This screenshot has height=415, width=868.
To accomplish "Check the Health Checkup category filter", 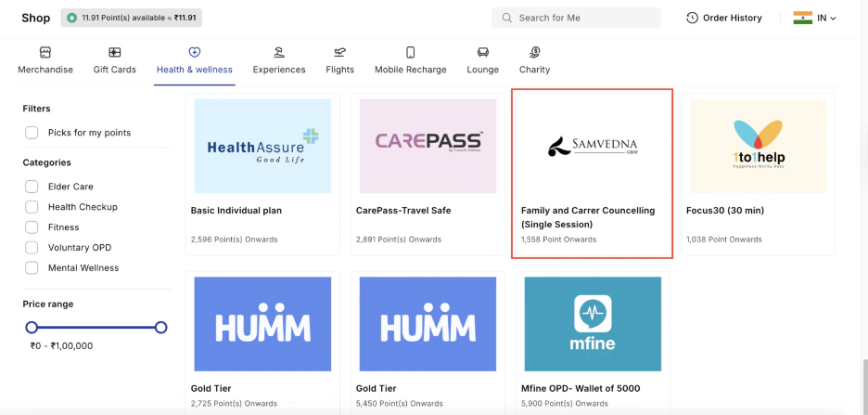I will point(32,207).
